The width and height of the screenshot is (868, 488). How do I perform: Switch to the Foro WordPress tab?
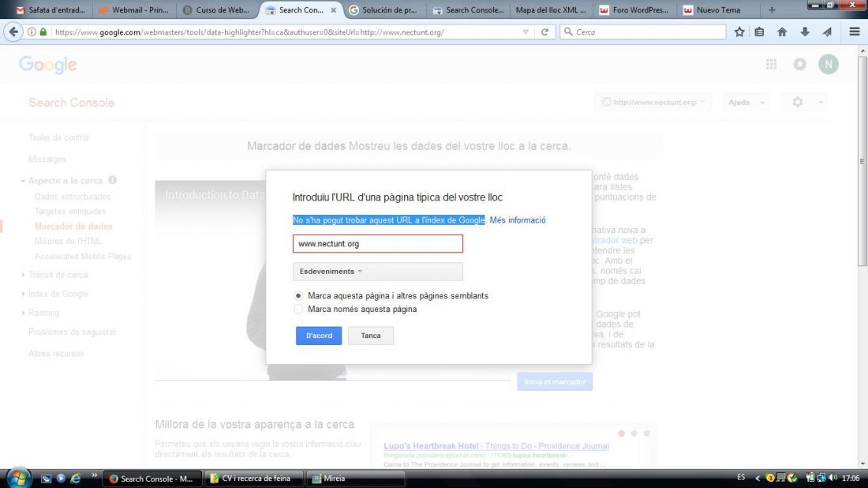pos(634,10)
